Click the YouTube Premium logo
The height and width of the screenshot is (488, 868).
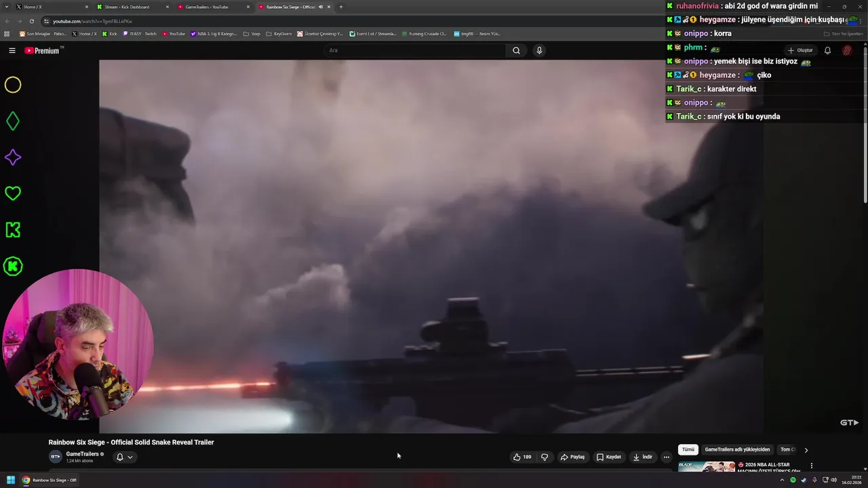pos(43,50)
